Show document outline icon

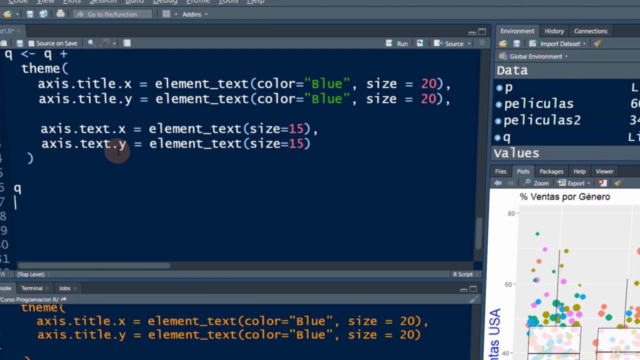[x=482, y=43]
